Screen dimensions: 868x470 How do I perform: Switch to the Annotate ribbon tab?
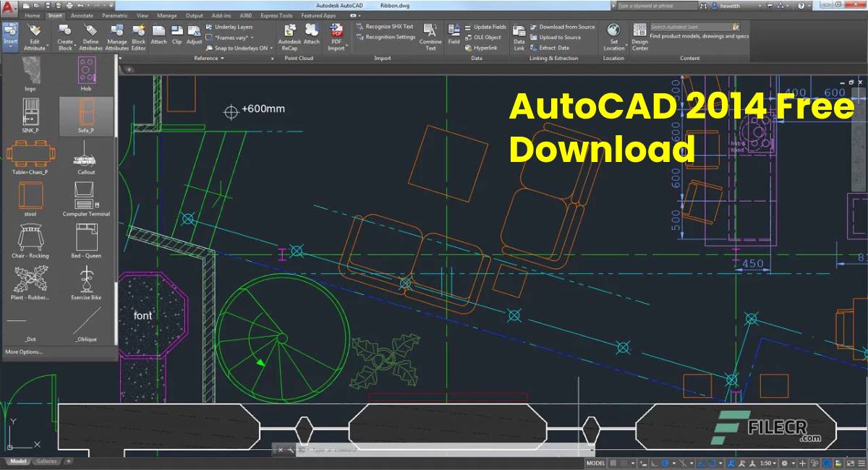tap(82, 15)
